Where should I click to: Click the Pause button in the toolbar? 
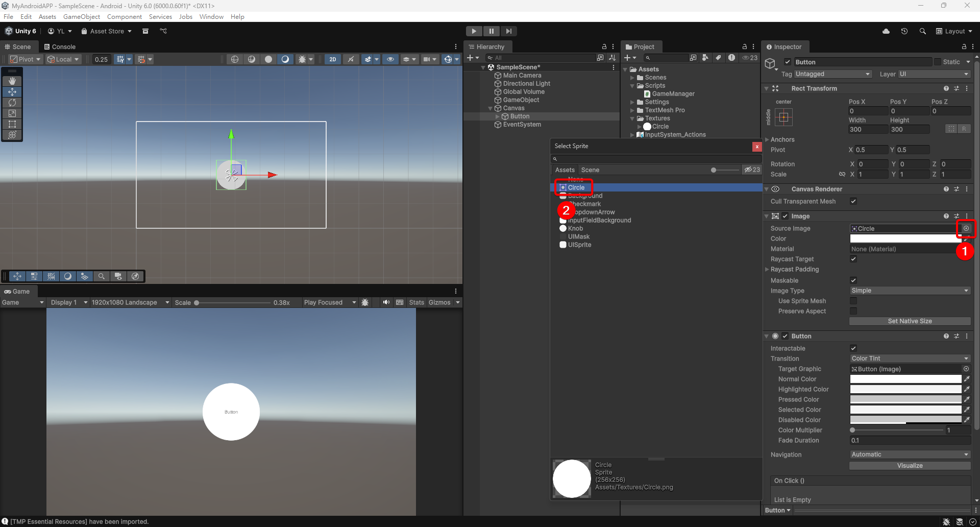[491, 31]
